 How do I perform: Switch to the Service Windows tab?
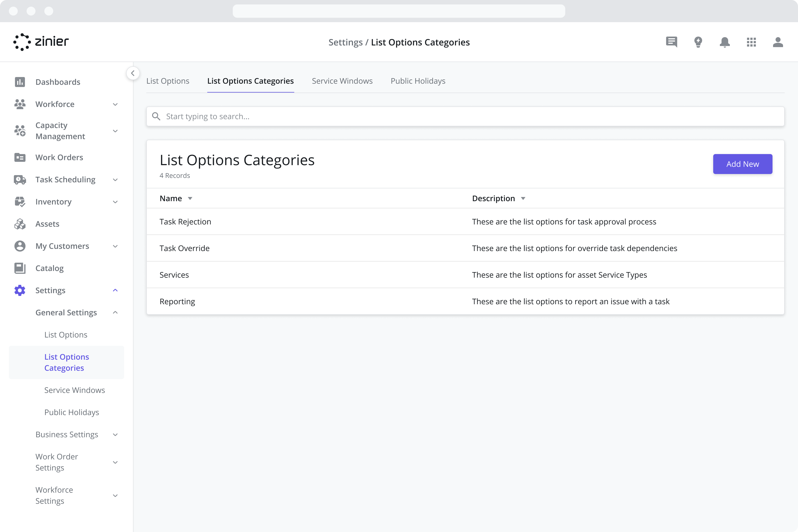pyautogui.click(x=342, y=81)
